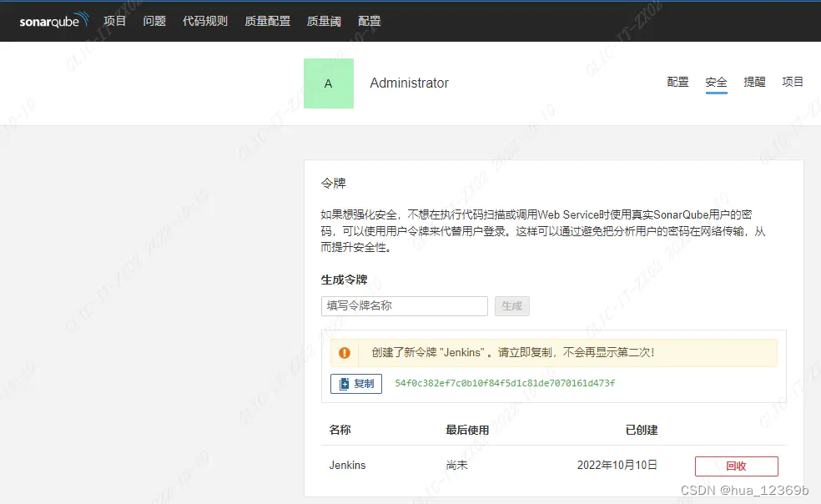Open the top navigation 配置 menu
This screenshot has width=821, height=504.
click(x=369, y=21)
